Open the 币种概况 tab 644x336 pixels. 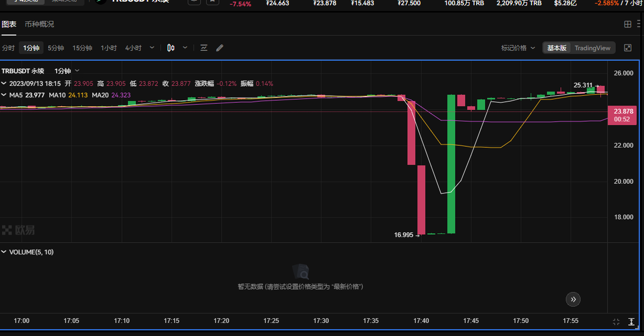(x=39, y=24)
